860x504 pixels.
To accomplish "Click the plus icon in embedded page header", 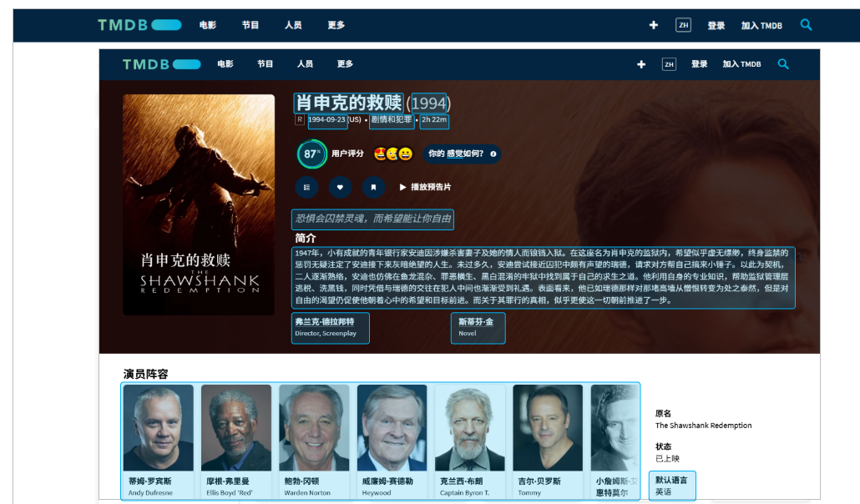I will pyautogui.click(x=641, y=64).
